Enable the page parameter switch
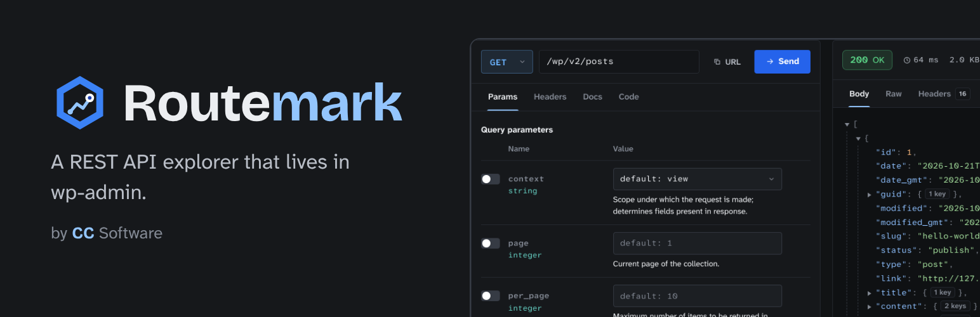980x317 pixels. point(490,243)
